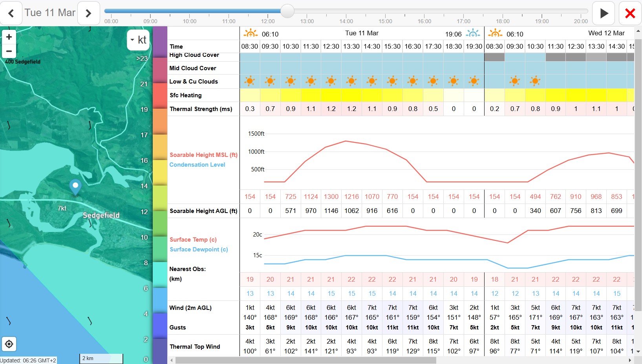Click the grey high-cloud cell Wednesday 08:30
The height and width of the screenshot is (364, 642).
click(494, 57)
